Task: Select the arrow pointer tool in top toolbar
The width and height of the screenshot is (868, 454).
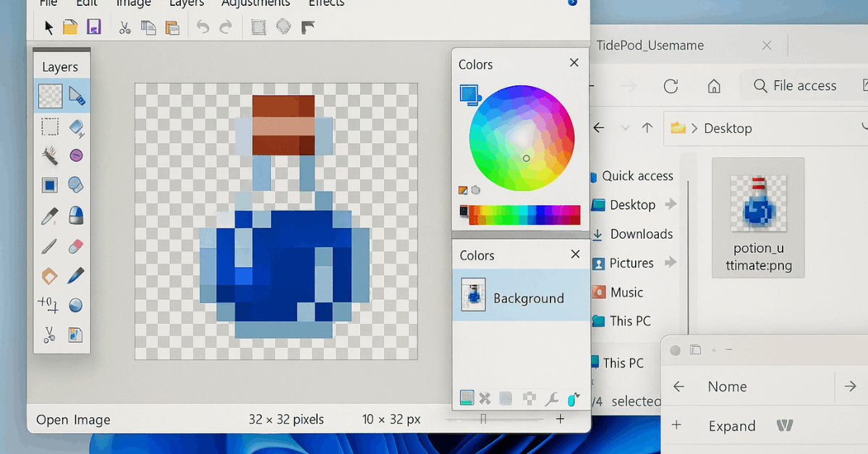Action: click(x=49, y=27)
